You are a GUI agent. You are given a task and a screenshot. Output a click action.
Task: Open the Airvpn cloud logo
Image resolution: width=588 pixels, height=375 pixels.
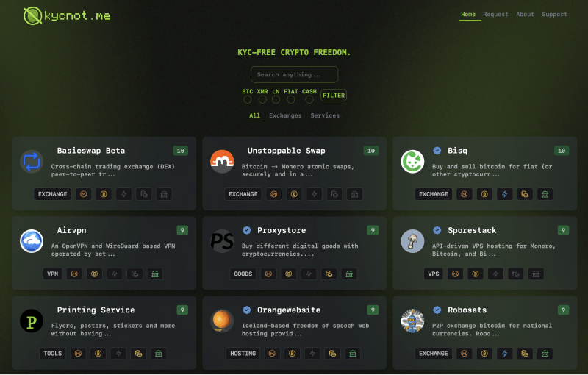(x=32, y=241)
